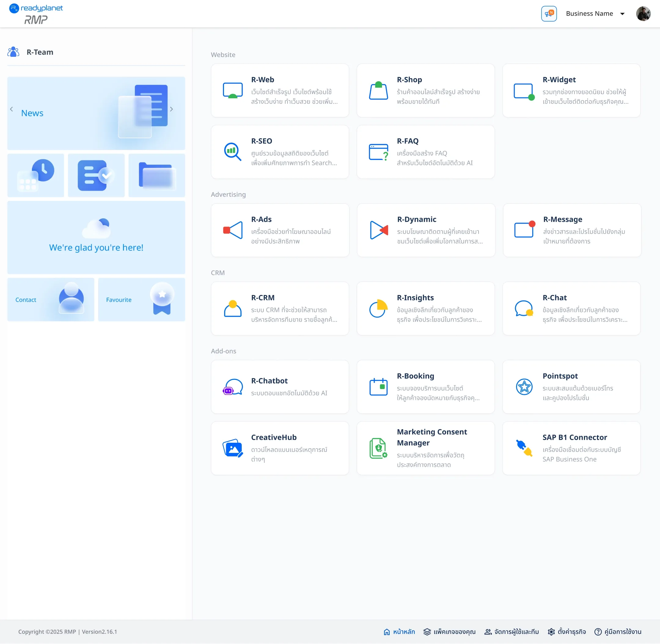Show previous News banner slide

pos(12,109)
